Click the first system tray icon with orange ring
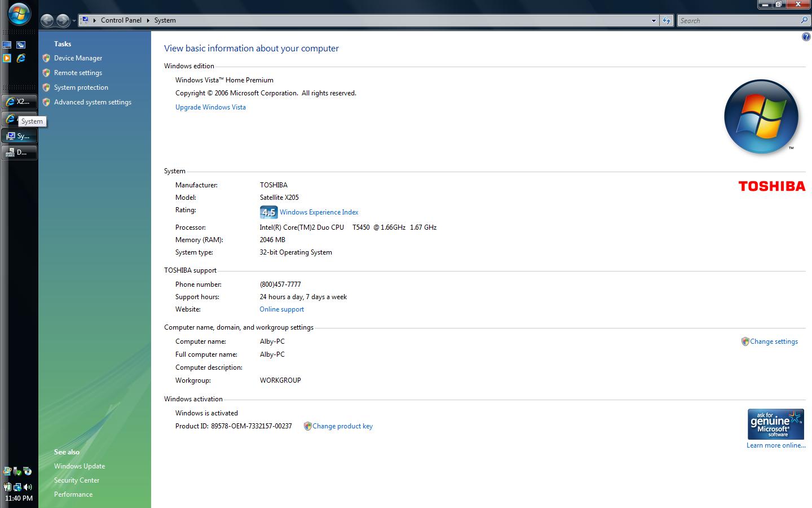The height and width of the screenshot is (508, 812). click(x=7, y=471)
